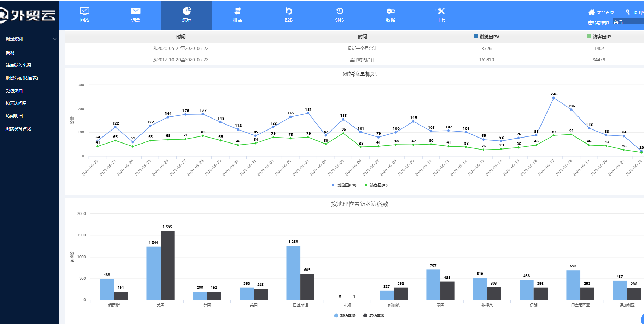Click the B2B icon in top bar
The image size is (644, 324).
pyautogui.click(x=288, y=11)
